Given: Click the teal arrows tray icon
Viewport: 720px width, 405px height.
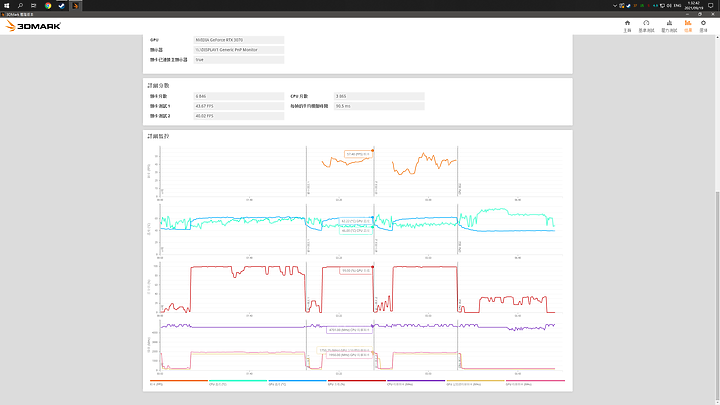Looking at the screenshot, I should pyautogui.click(x=655, y=6).
